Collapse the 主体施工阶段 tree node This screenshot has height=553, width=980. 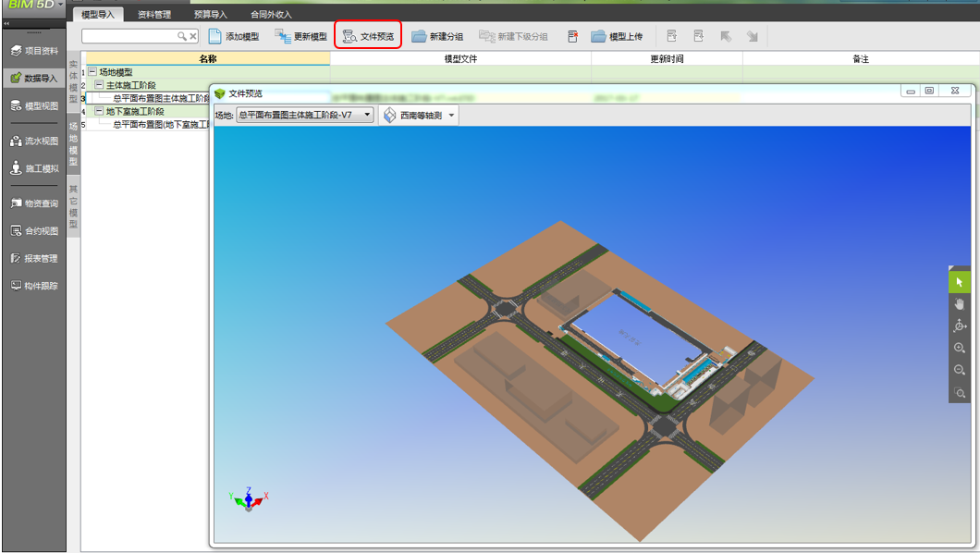[x=99, y=85]
